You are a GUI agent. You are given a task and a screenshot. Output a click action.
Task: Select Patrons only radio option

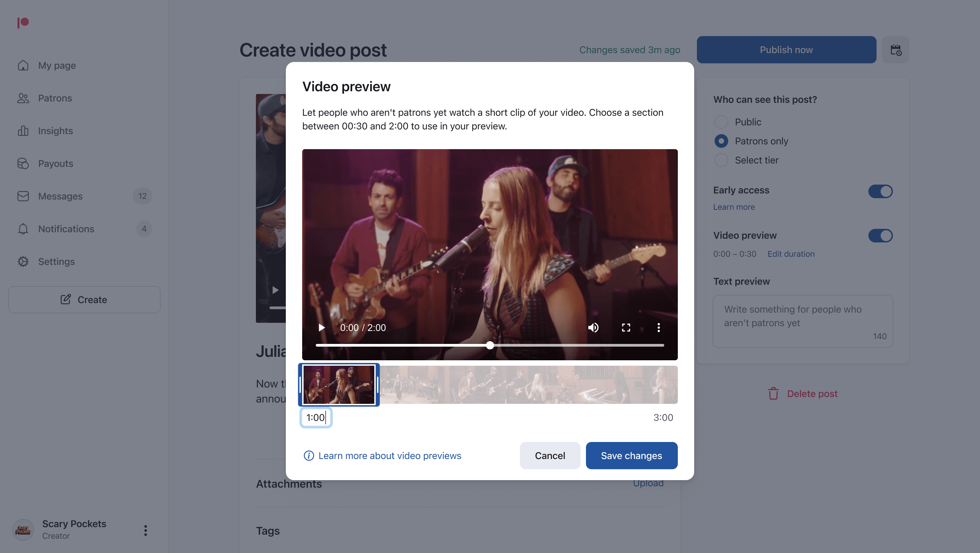pos(721,141)
